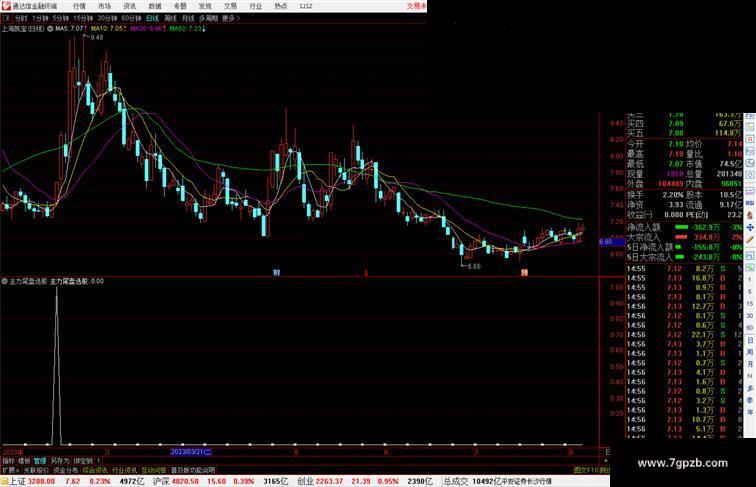The height and width of the screenshot is (487, 756).
Task: Click the red stock figure icon in sidebar
Action: coord(750,216)
